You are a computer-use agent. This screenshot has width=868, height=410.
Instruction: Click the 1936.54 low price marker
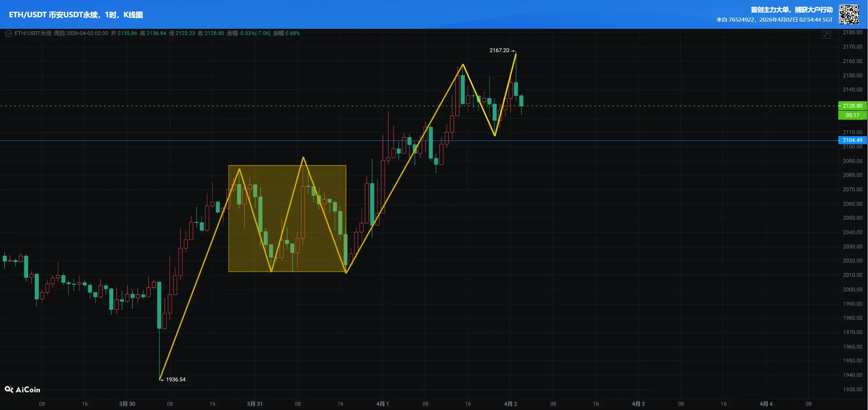[x=175, y=379]
